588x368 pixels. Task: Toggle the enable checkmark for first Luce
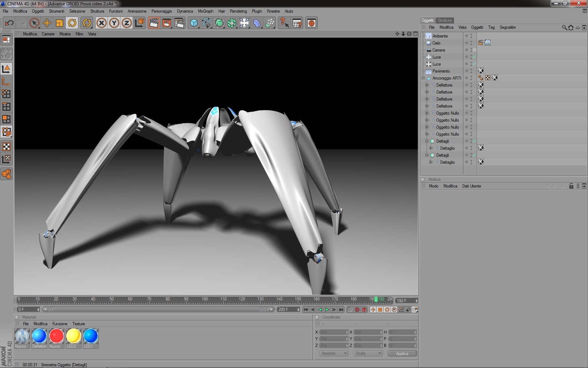[475, 57]
